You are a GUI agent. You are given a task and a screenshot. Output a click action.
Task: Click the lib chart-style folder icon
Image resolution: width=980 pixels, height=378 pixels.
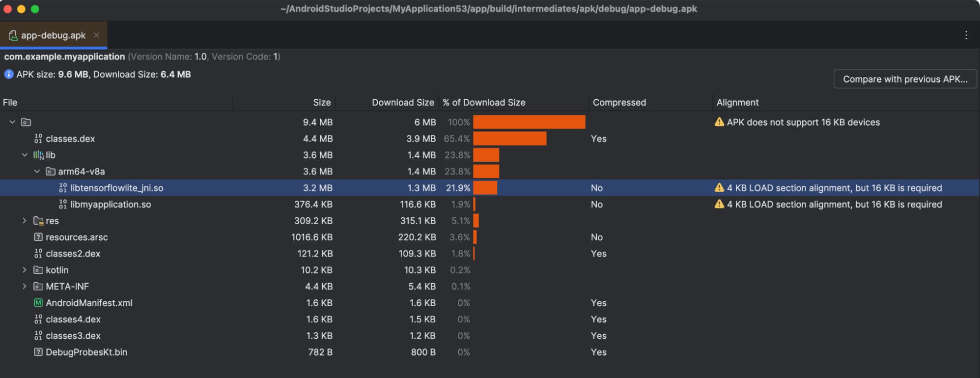coord(37,155)
